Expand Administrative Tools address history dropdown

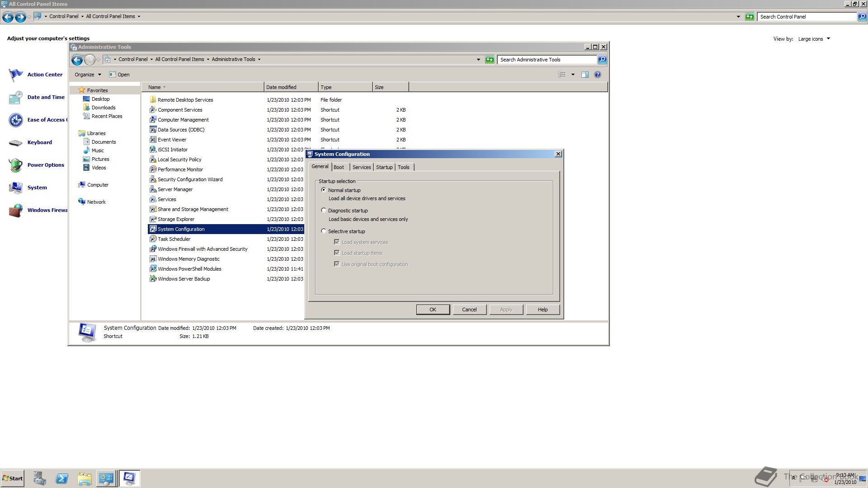pyautogui.click(x=478, y=60)
